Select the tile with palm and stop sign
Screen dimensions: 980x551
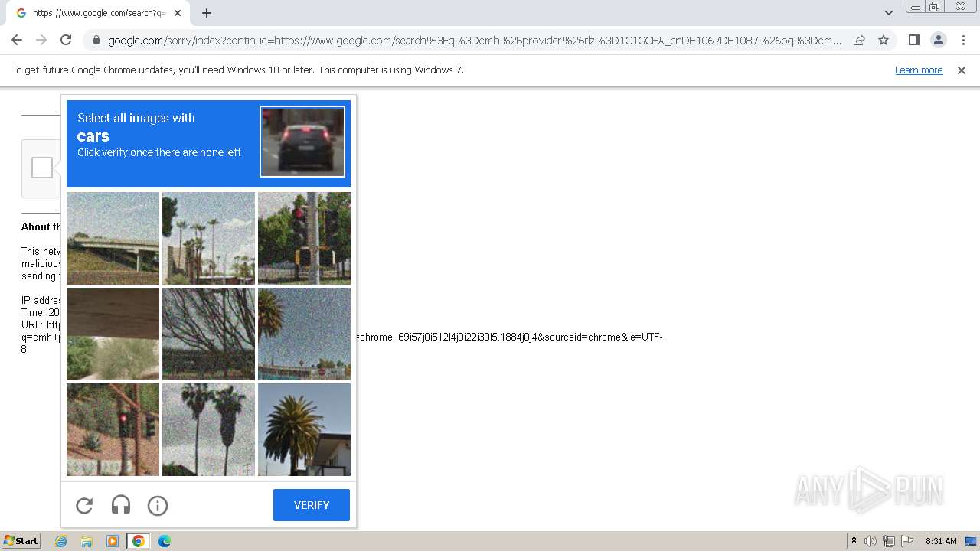304,334
